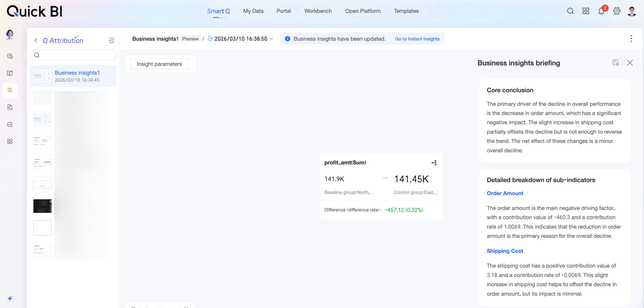The image size is (644, 308).
Task: Click the blue info icon in update notice
Action: (x=288, y=38)
